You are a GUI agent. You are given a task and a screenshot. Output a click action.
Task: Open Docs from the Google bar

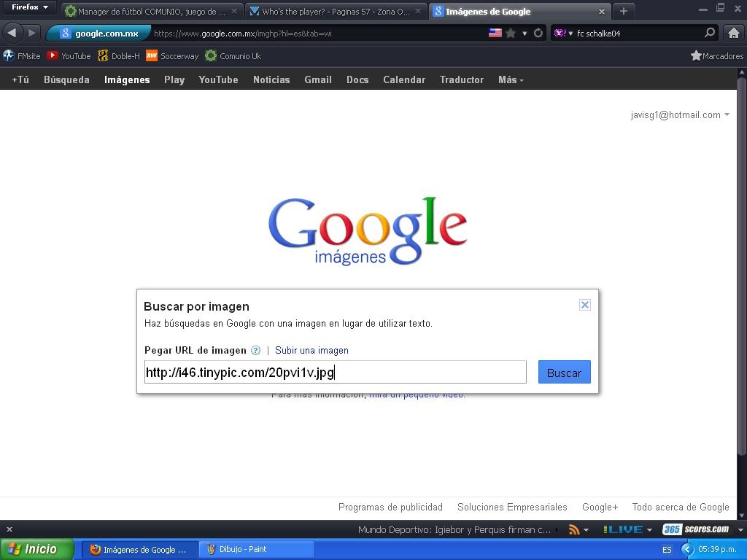(357, 80)
